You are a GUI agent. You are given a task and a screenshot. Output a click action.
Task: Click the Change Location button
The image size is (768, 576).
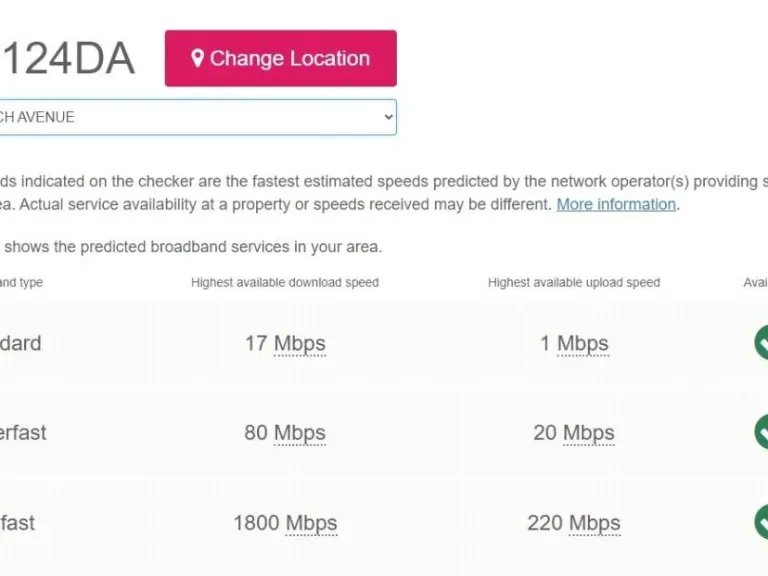coord(280,58)
